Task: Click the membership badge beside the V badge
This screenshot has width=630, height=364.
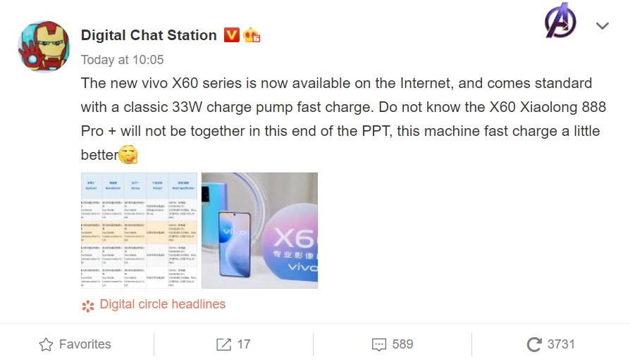Action: click(x=252, y=35)
